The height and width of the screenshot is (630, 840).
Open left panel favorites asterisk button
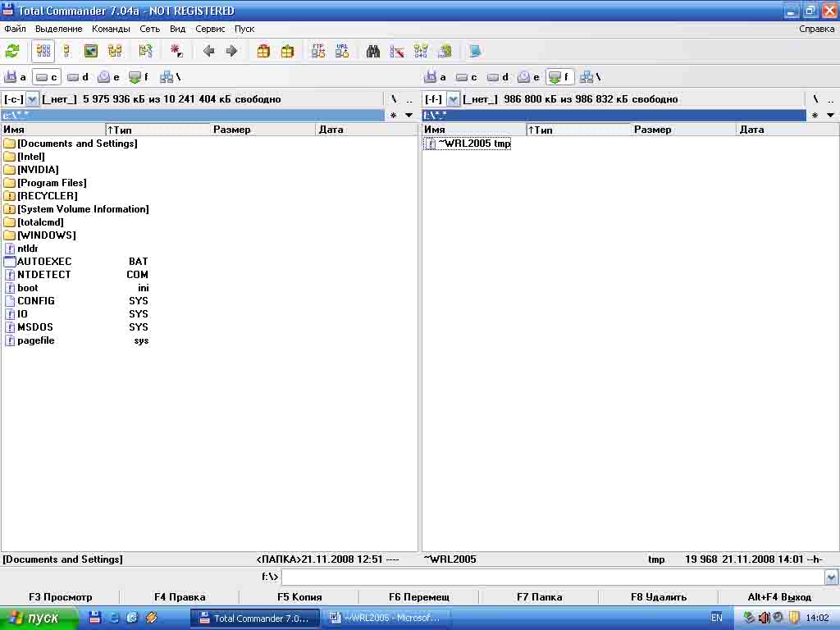point(393,115)
